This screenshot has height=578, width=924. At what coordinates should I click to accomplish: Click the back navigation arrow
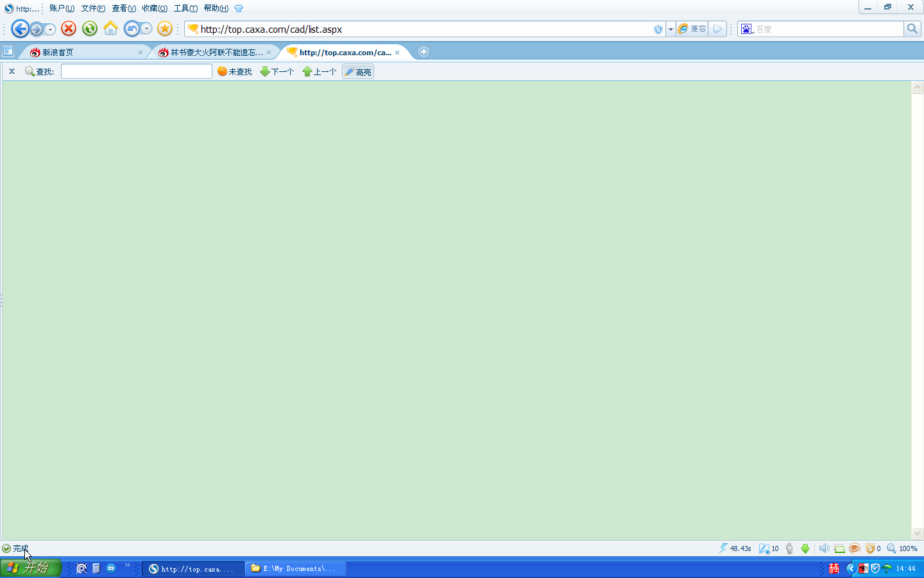point(20,29)
